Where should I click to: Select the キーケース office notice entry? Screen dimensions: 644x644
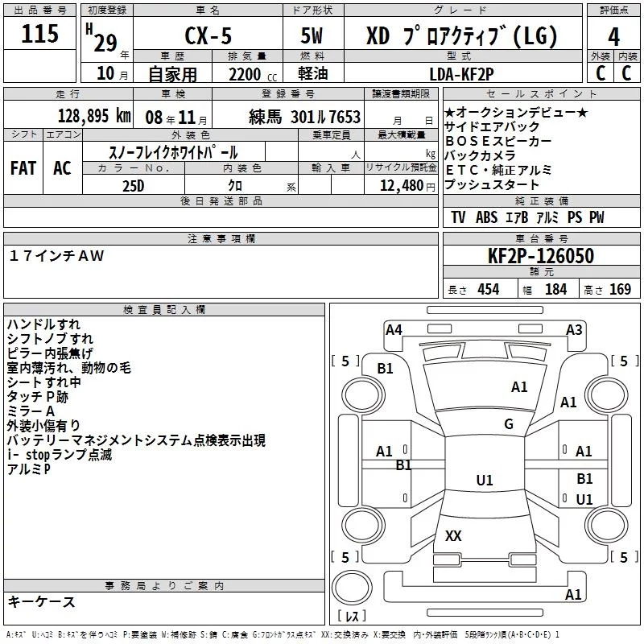pos(42,601)
